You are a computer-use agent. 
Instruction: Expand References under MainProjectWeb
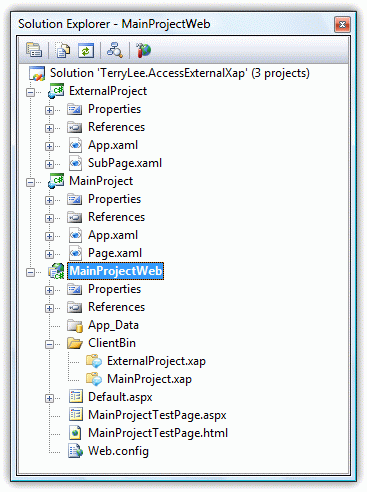[49, 308]
